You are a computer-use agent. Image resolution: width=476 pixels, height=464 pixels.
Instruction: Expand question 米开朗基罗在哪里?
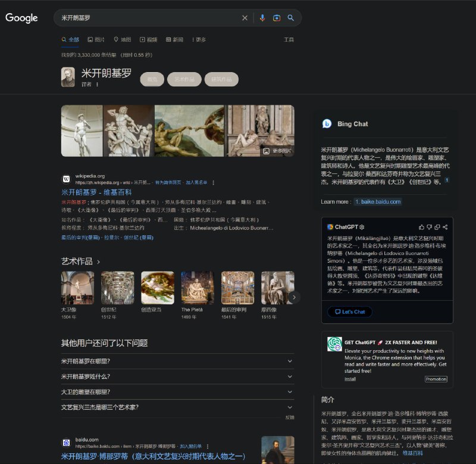[x=177, y=362]
